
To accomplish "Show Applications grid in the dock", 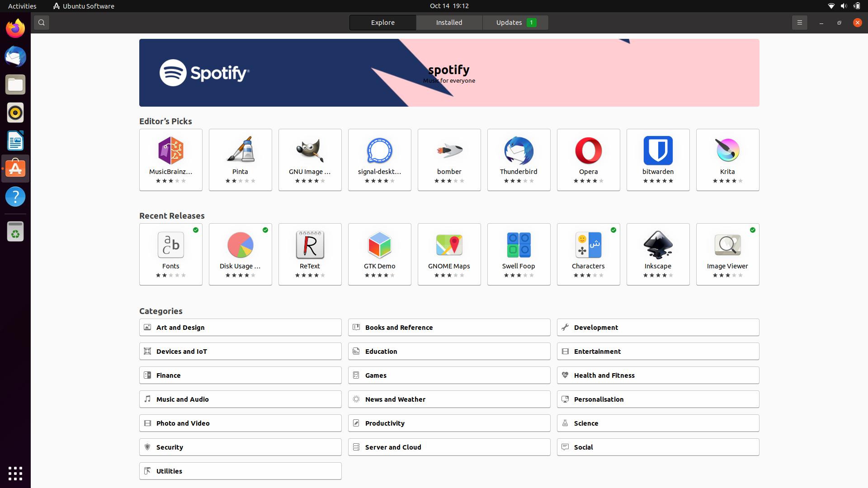I will 15,474.
